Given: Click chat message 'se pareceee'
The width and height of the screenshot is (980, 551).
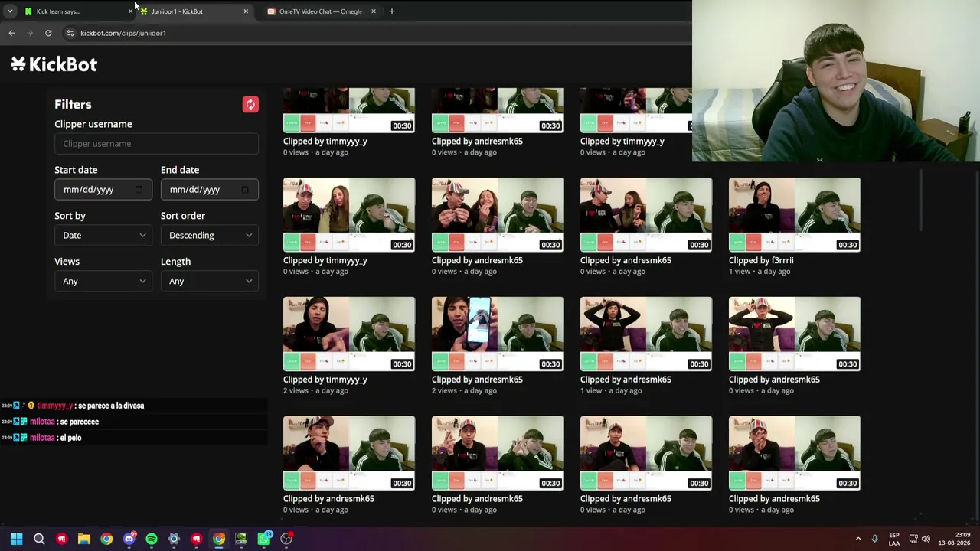Looking at the screenshot, I should point(79,422).
